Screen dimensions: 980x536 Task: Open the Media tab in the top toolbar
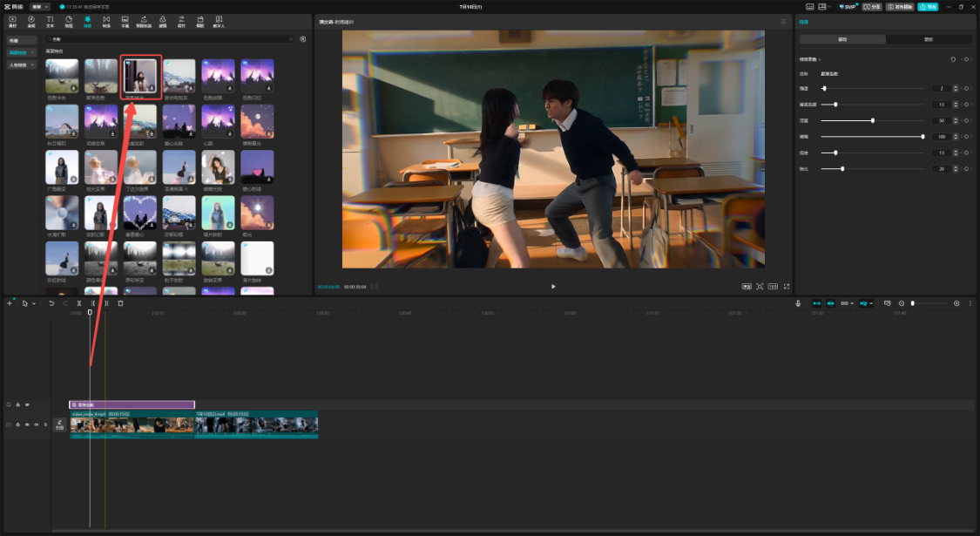[x=12, y=22]
